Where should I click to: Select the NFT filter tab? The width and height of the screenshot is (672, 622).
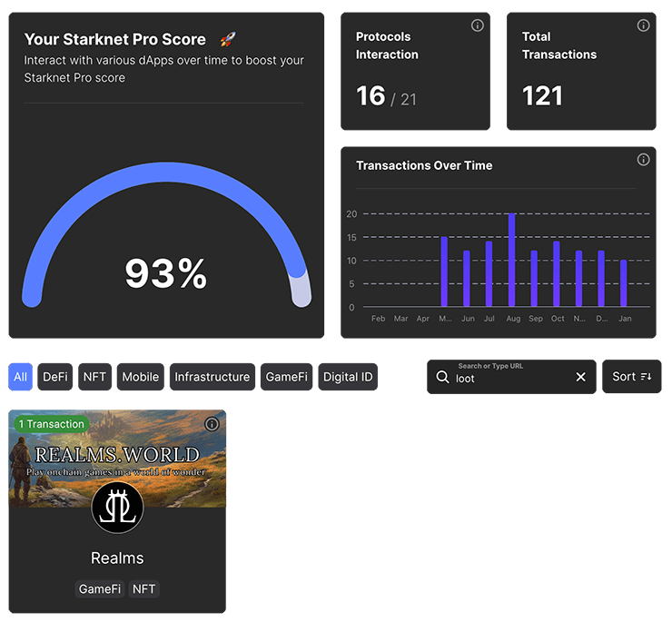click(94, 377)
